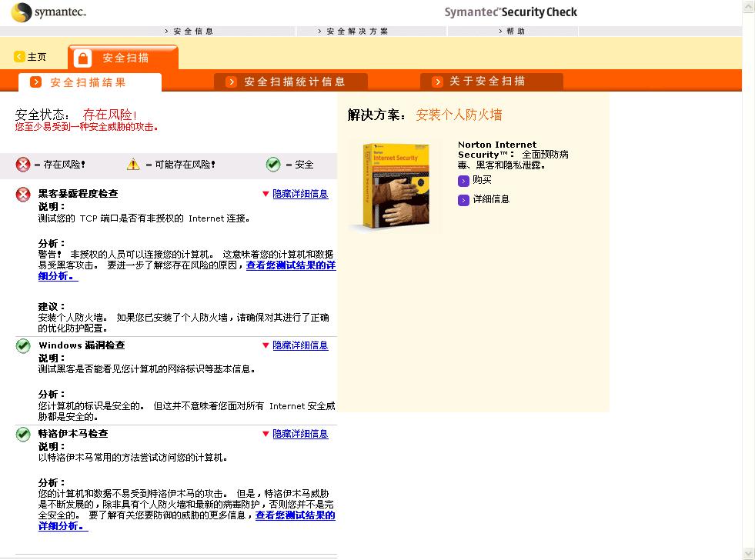
Task: Hide details for 特洛伊木马检查
Action: [x=300, y=434]
